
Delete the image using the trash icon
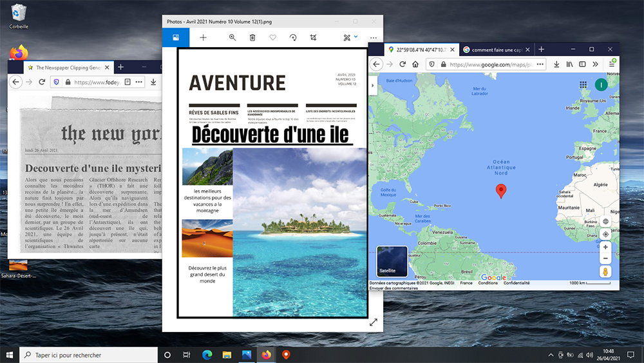coord(252,37)
